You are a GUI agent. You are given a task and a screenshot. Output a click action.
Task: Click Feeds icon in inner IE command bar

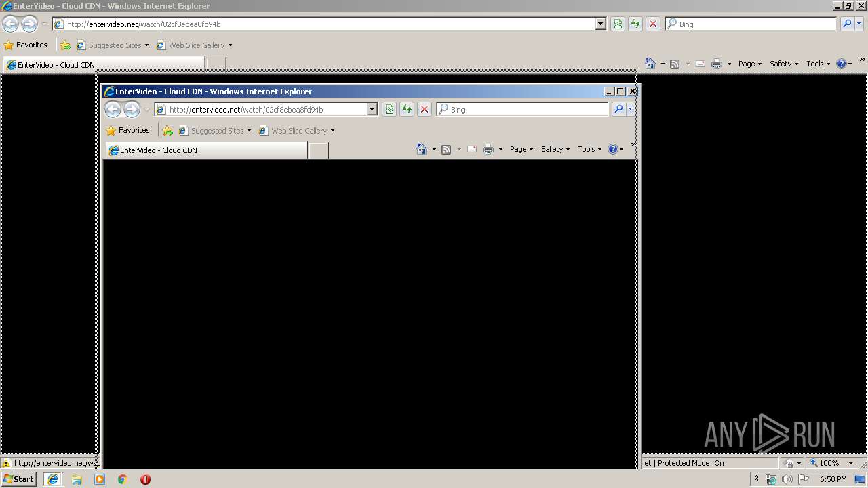(x=446, y=149)
